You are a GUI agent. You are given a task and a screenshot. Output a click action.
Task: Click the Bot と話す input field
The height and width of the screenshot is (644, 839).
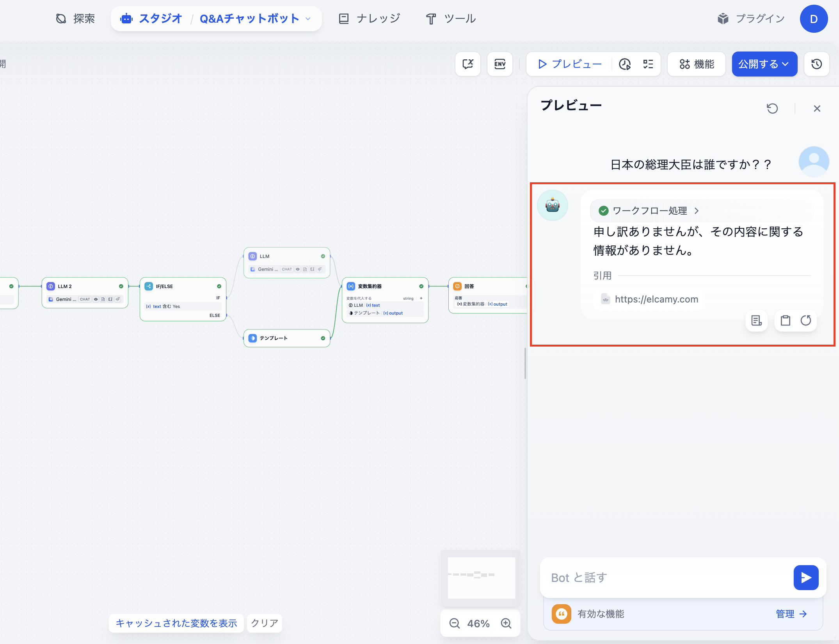tap(663, 577)
